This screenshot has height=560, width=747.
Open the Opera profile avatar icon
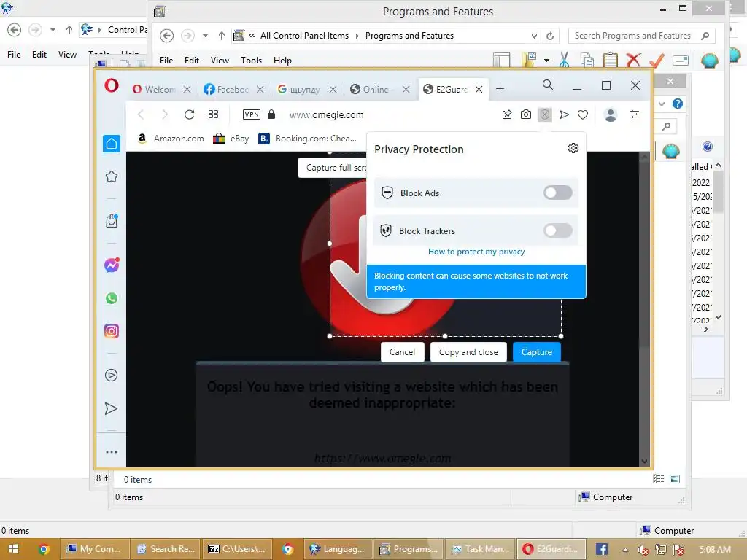coord(611,114)
